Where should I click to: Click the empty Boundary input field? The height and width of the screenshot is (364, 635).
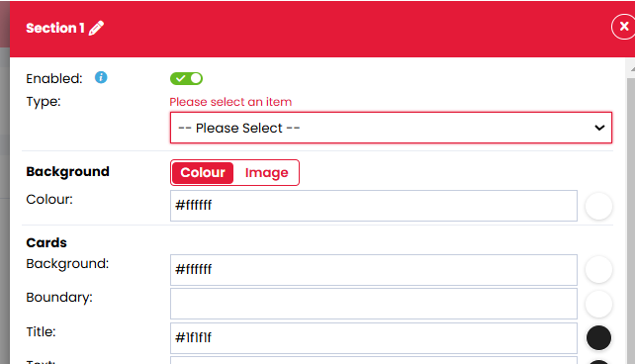click(374, 304)
